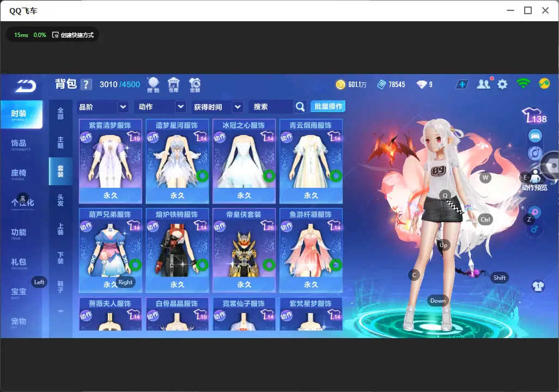Viewport: 559px width, 392px height.
Task: Click the green ring on 帝皇侠套装
Action: point(269,265)
